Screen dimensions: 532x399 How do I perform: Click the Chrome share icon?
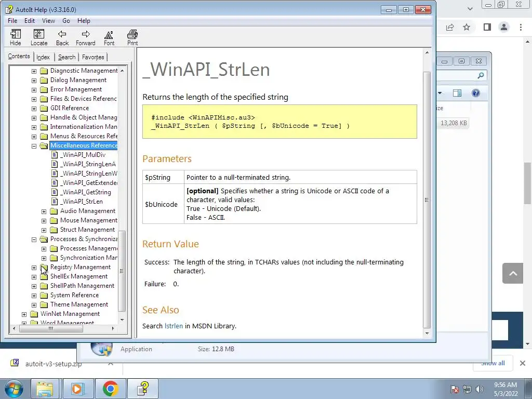(x=450, y=27)
